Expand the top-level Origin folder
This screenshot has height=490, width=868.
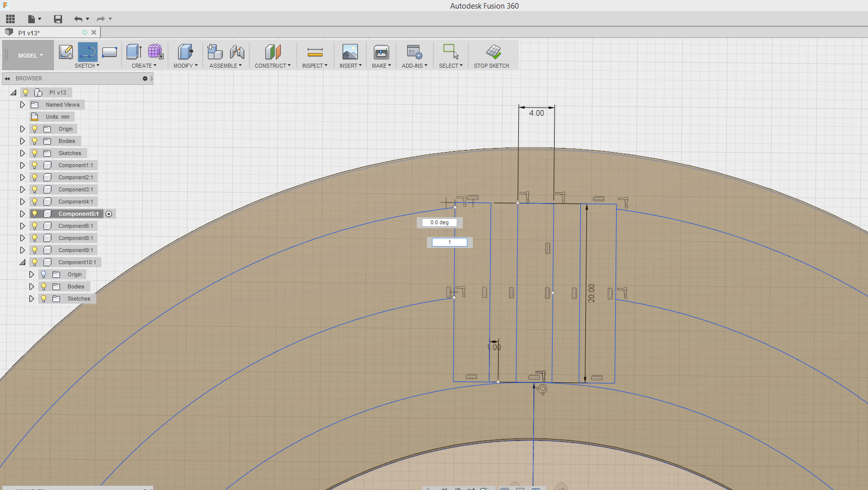point(22,129)
